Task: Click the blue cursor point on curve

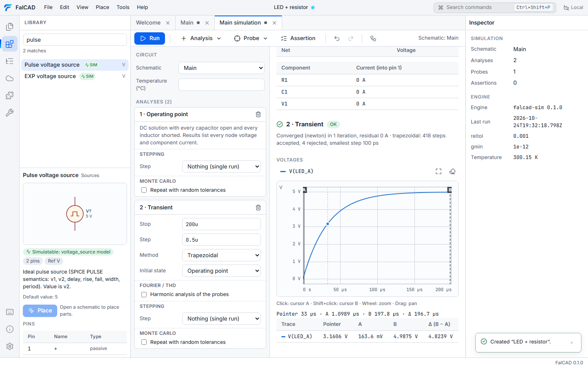Action: [327, 224]
